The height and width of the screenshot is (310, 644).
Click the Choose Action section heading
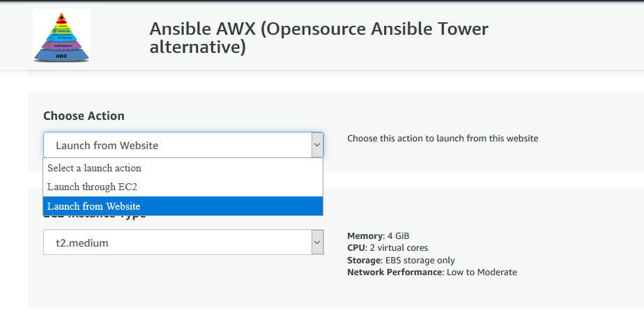[84, 116]
